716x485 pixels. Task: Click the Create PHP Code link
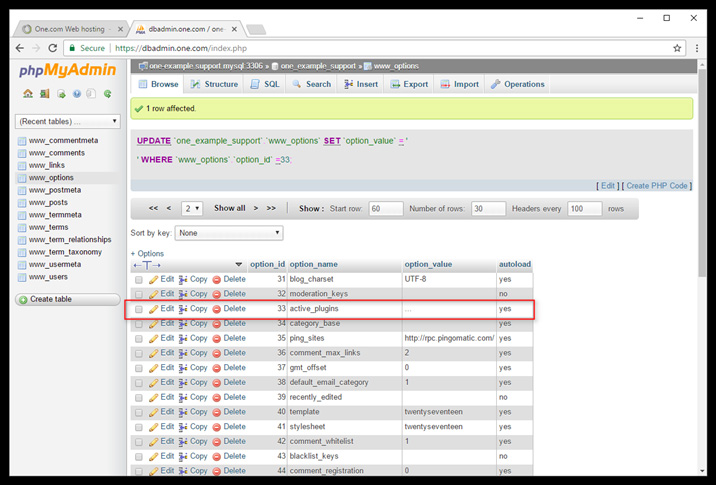[657, 186]
